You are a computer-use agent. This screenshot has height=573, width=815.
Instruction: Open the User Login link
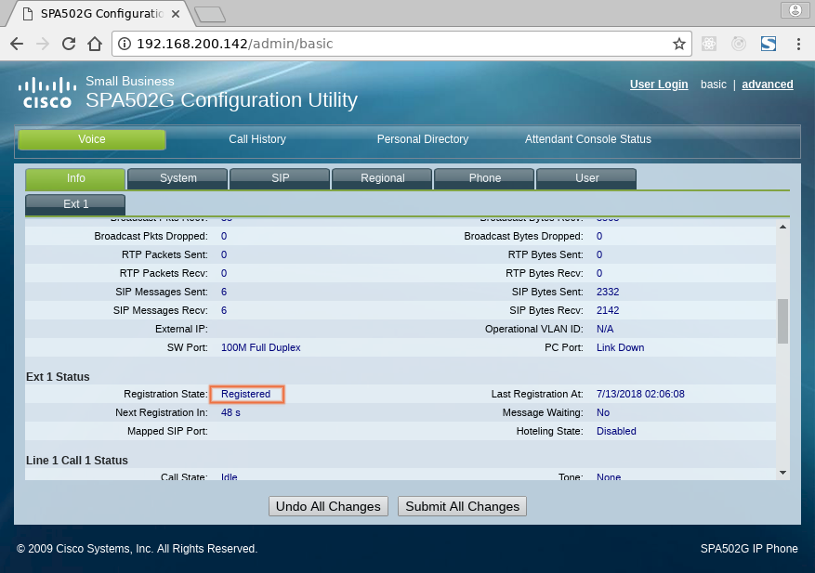(x=659, y=84)
